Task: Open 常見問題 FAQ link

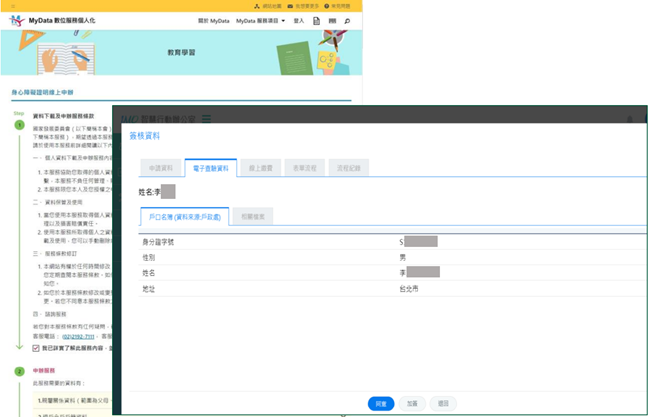Action: pyautogui.click(x=337, y=6)
